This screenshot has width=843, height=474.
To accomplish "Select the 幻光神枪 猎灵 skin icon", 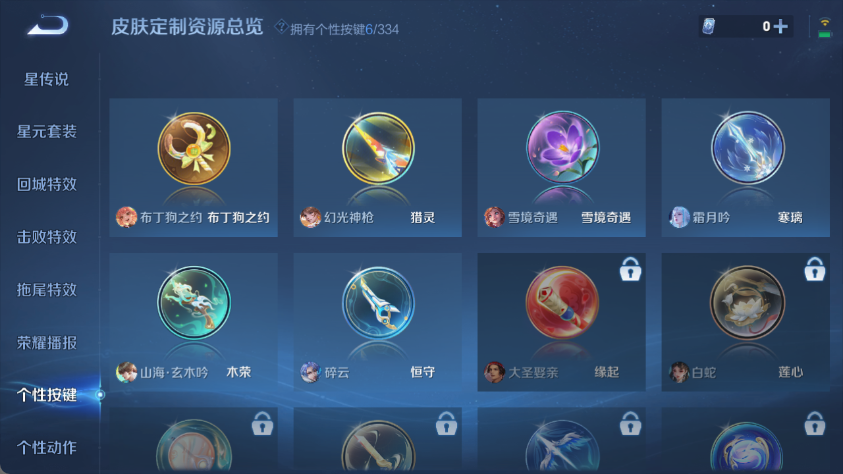I will [x=378, y=148].
